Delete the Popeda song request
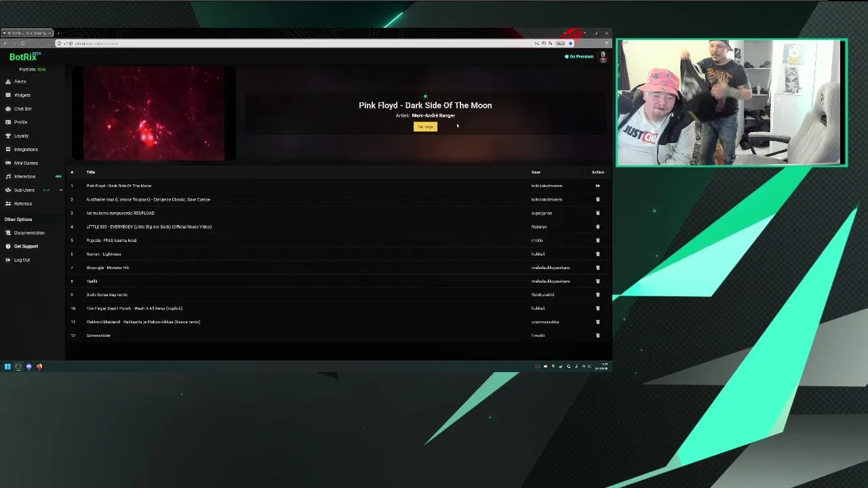This screenshot has width=868, height=488. point(597,240)
